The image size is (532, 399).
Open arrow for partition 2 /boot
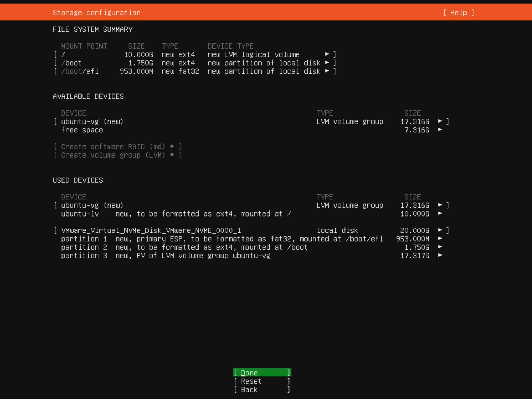440,247
